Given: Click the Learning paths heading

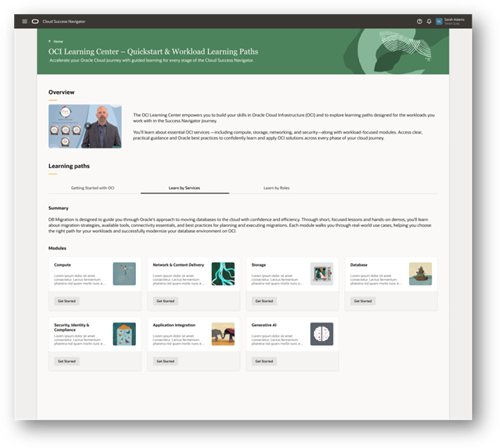Looking at the screenshot, I should pyautogui.click(x=69, y=166).
